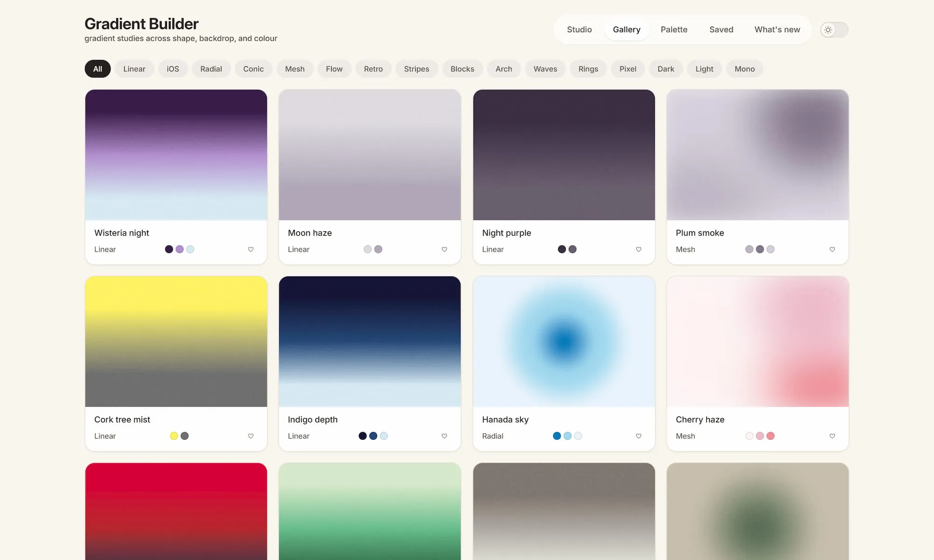Go to the Saved tab
The width and height of the screenshot is (934, 560).
[x=722, y=30]
